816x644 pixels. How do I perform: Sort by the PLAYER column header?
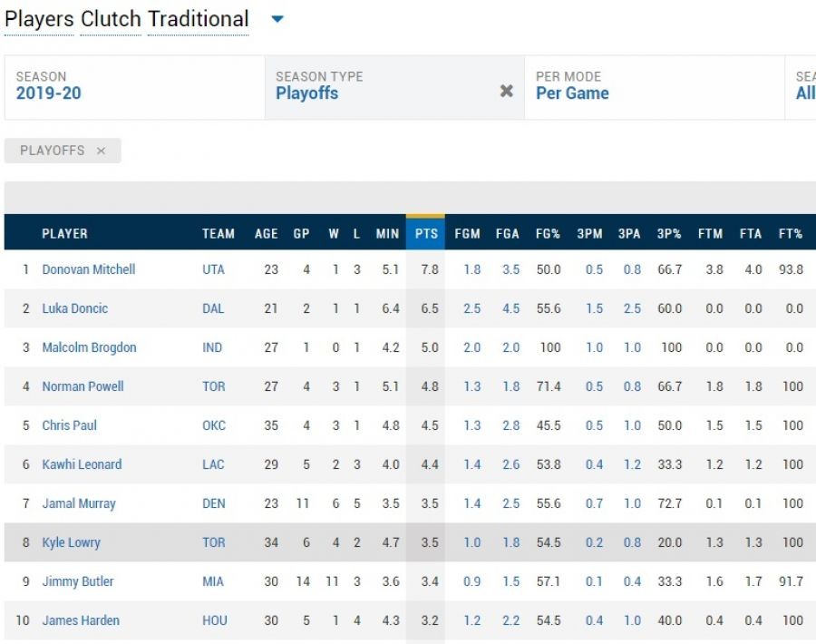(x=65, y=233)
